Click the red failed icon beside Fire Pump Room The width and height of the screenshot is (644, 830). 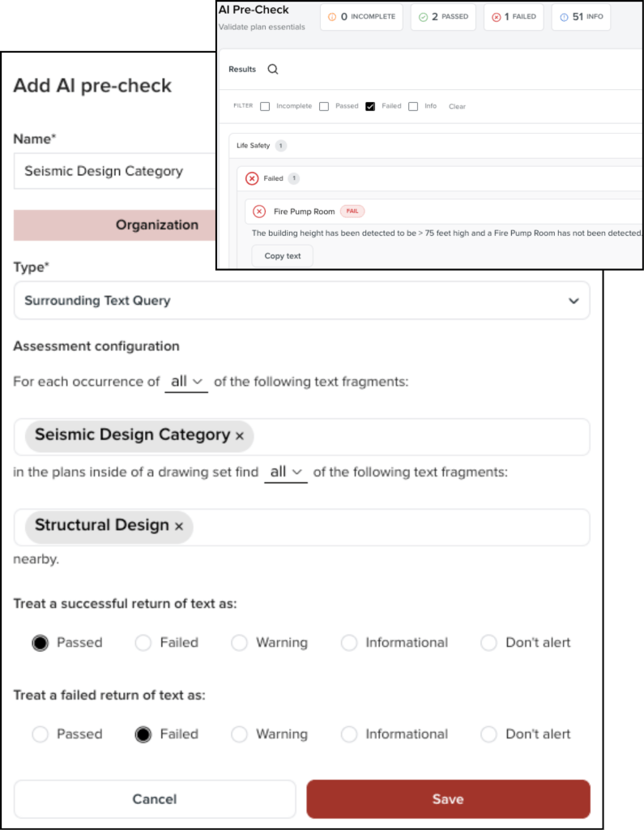point(259,212)
